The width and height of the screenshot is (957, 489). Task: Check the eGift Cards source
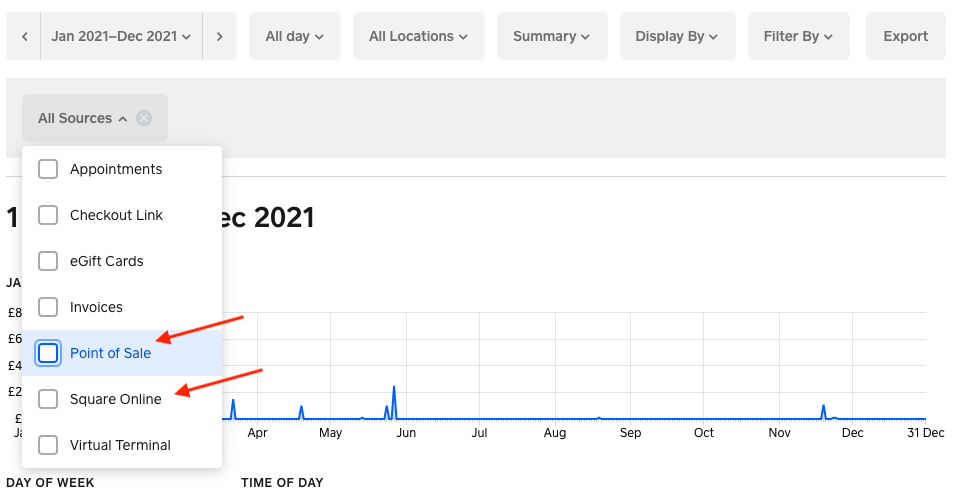coord(48,261)
